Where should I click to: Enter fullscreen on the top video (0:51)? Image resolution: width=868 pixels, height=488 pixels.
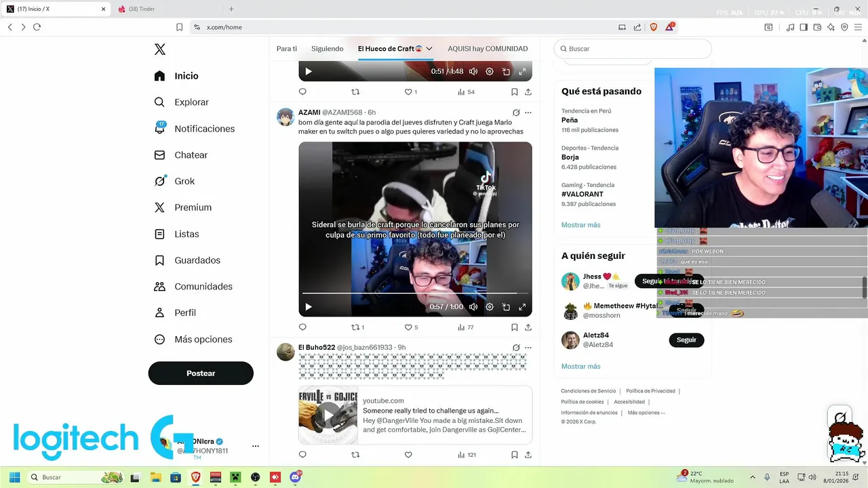coord(522,72)
